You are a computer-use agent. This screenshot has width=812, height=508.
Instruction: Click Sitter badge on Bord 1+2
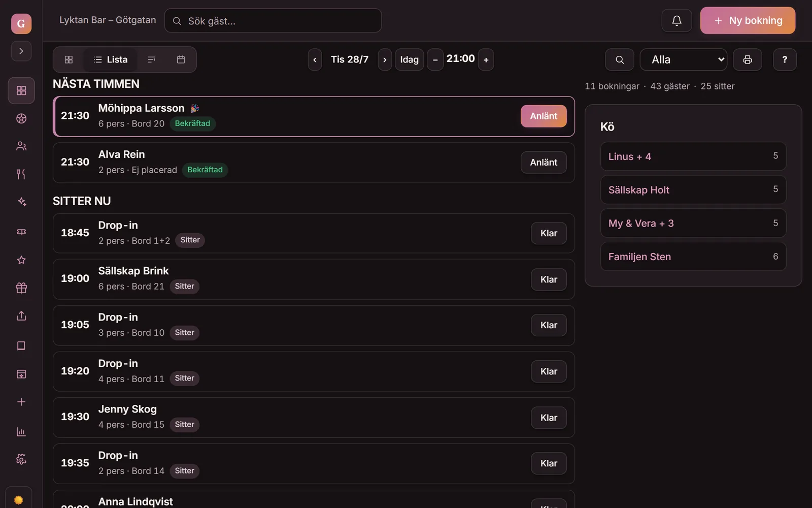[x=190, y=240]
